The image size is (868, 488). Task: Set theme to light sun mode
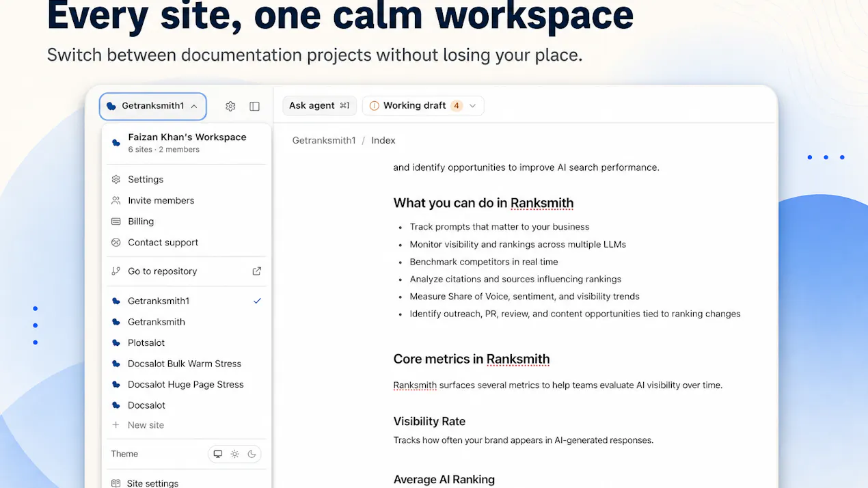pos(235,454)
